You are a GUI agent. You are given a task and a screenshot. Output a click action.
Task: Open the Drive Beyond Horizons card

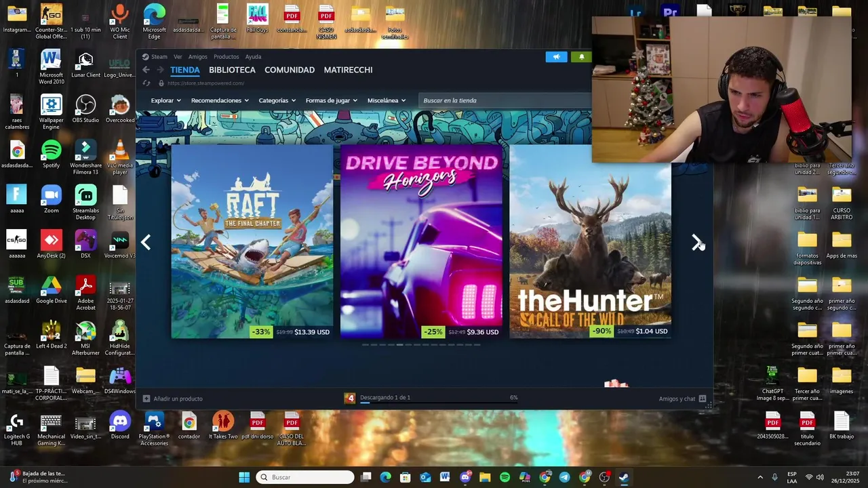pos(421,241)
